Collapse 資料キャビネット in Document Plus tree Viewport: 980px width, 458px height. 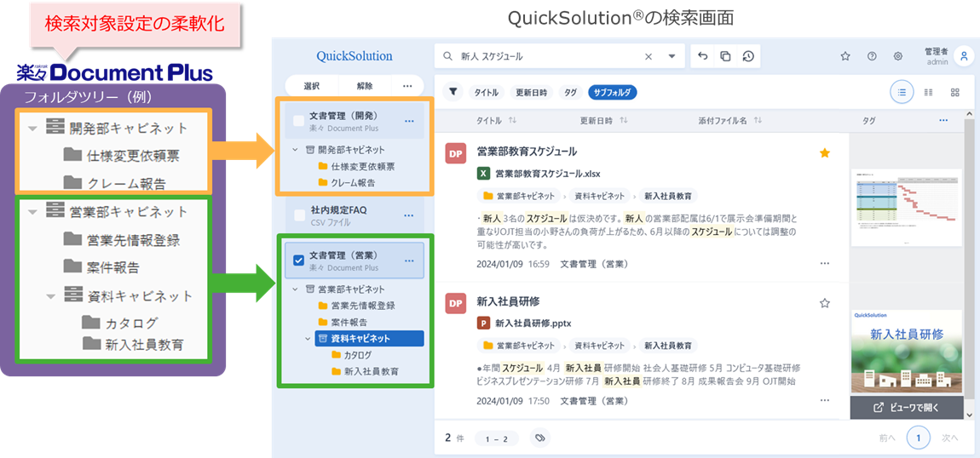(51, 295)
